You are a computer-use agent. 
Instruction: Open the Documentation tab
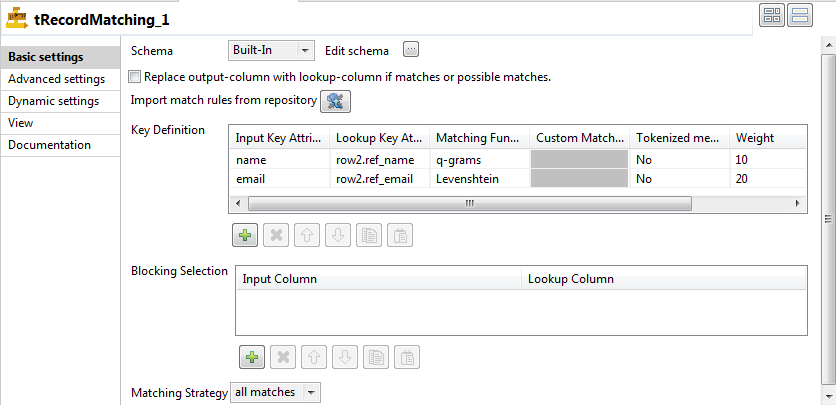[49, 145]
